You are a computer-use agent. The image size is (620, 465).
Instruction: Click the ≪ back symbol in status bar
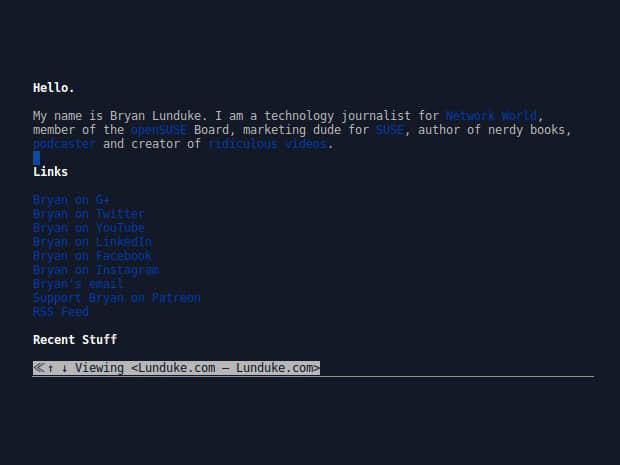38,368
